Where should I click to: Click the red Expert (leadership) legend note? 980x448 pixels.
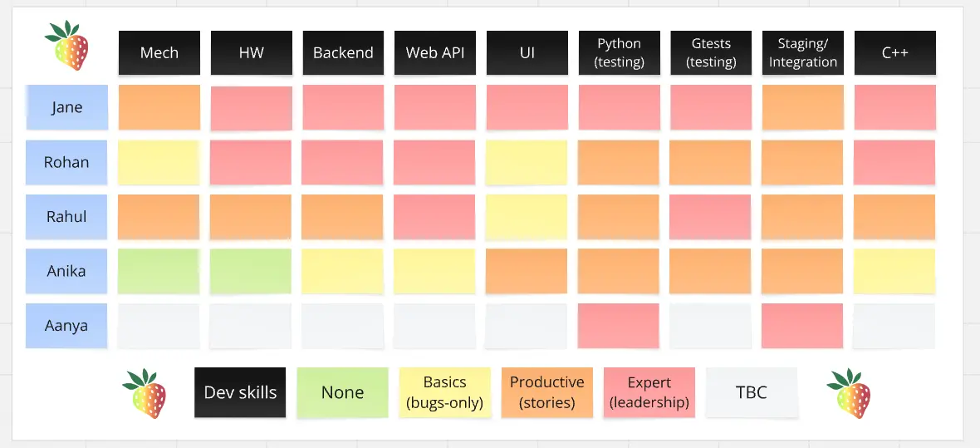pyautogui.click(x=649, y=392)
